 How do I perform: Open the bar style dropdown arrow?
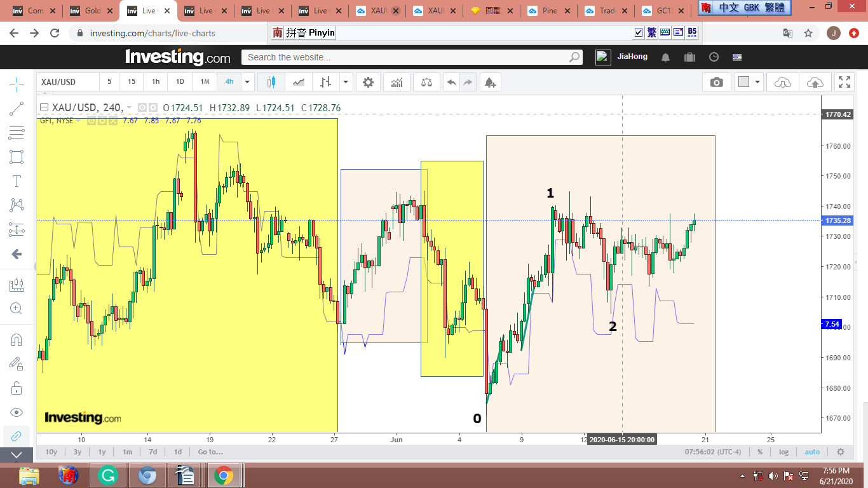(x=345, y=82)
